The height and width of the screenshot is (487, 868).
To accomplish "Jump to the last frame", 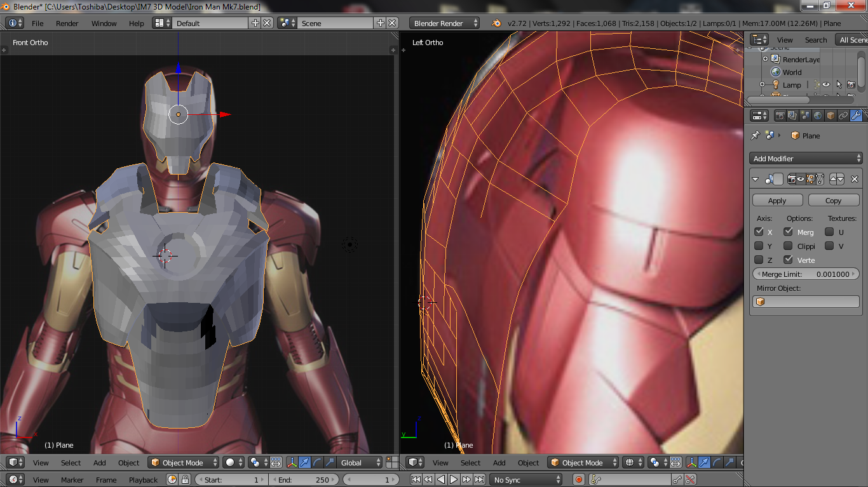I will click(x=479, y=480).
